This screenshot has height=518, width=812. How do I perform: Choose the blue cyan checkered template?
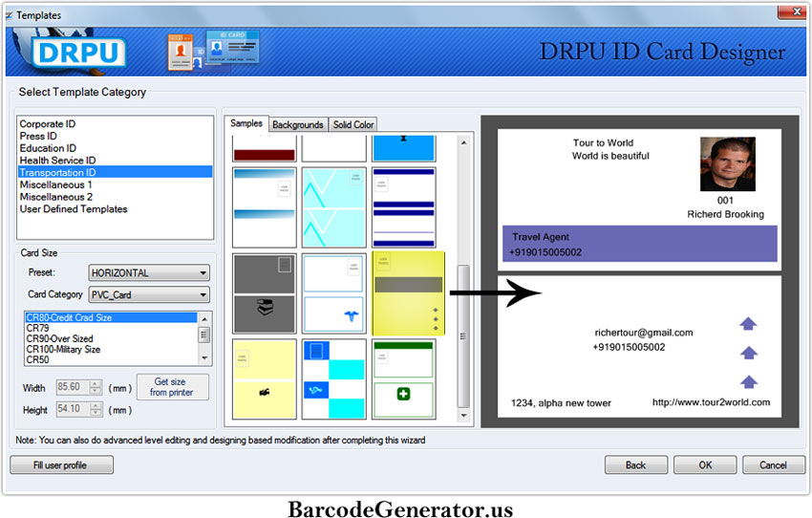[334, 379]
